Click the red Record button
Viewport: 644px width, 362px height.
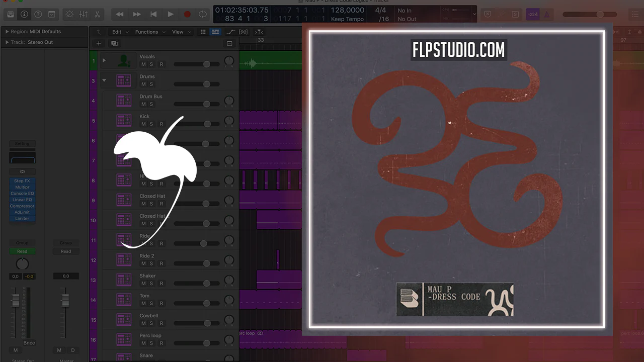[x=187, y=15]
